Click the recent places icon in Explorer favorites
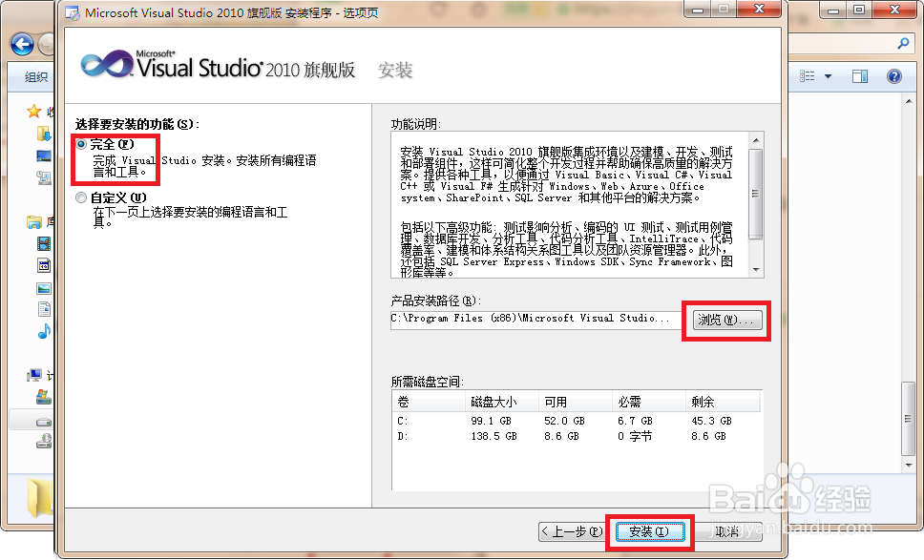This screenshot has height=560, width=924. tap(44, 177)
